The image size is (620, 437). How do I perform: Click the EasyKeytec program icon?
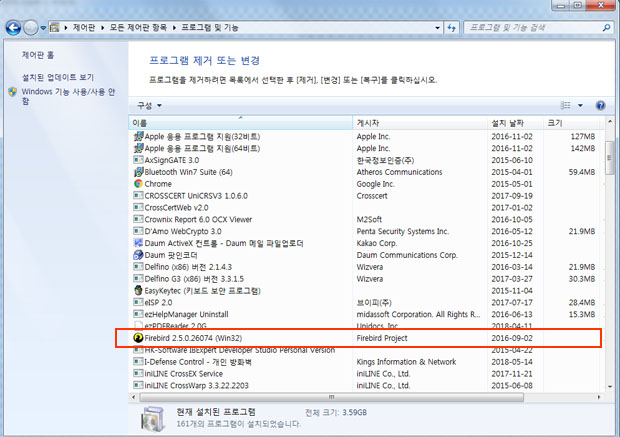coord(138,290)
